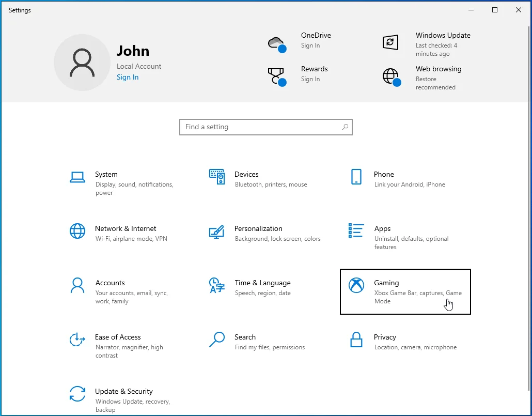Open the System category title
Viewport: 532px width, 416px height.
click(x=106, y=174)
